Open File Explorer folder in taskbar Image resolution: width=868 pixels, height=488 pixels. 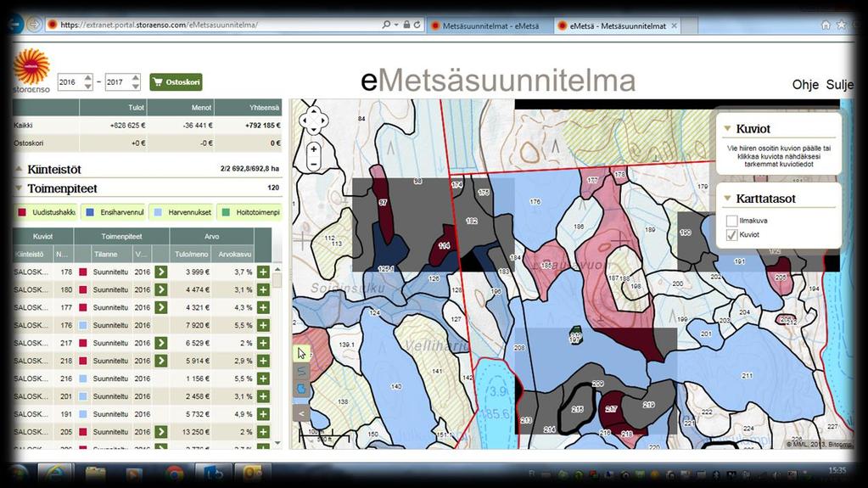tap(95, 474)
